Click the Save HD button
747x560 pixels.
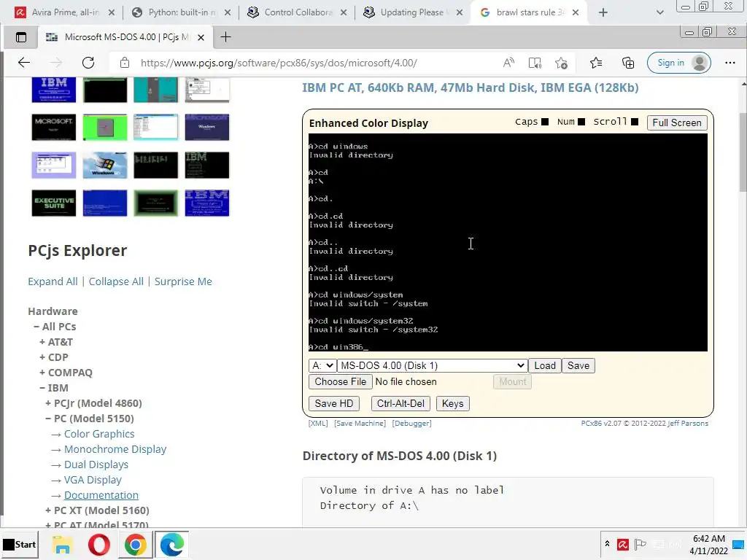[334, 404]
